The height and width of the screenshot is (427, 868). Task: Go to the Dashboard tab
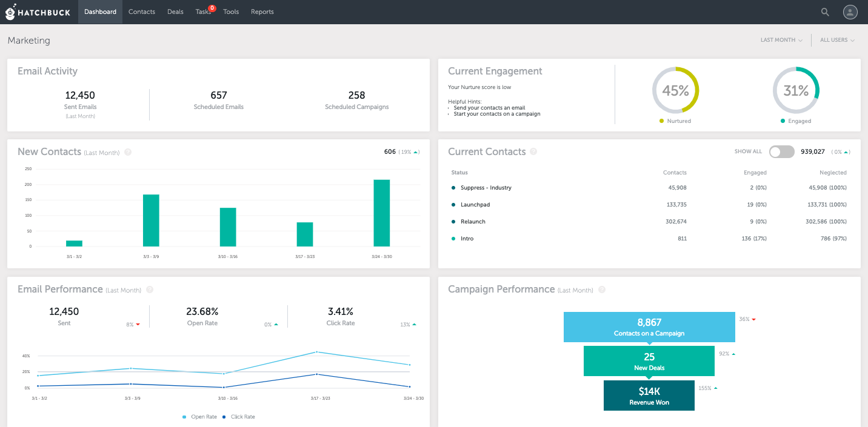click(x=100, y=12)
